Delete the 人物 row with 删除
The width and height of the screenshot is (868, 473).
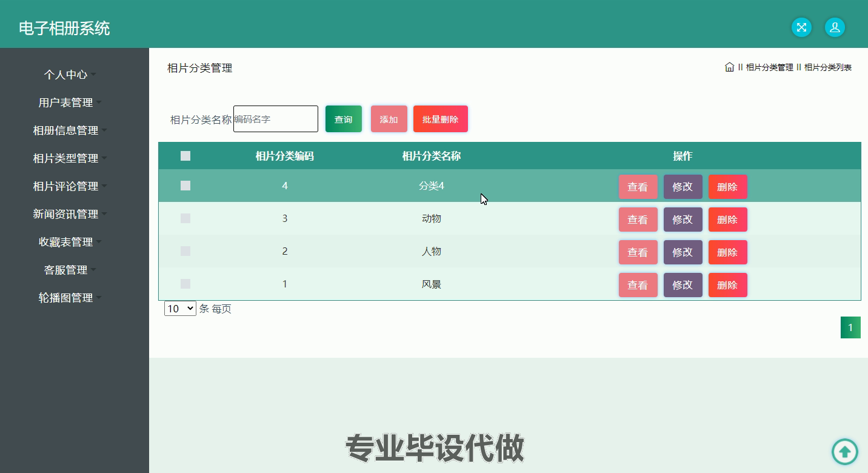pos(727,252)
